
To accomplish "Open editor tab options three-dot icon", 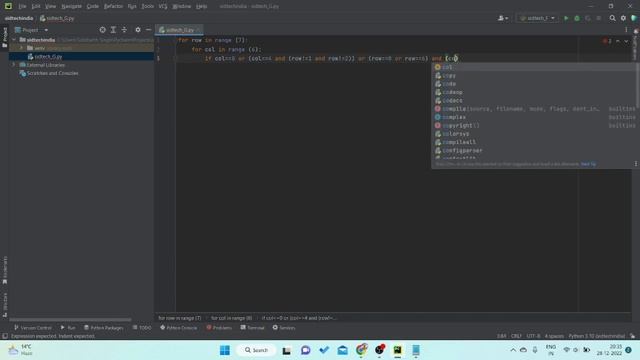I will pyautogui.click(x=626, y=30).
